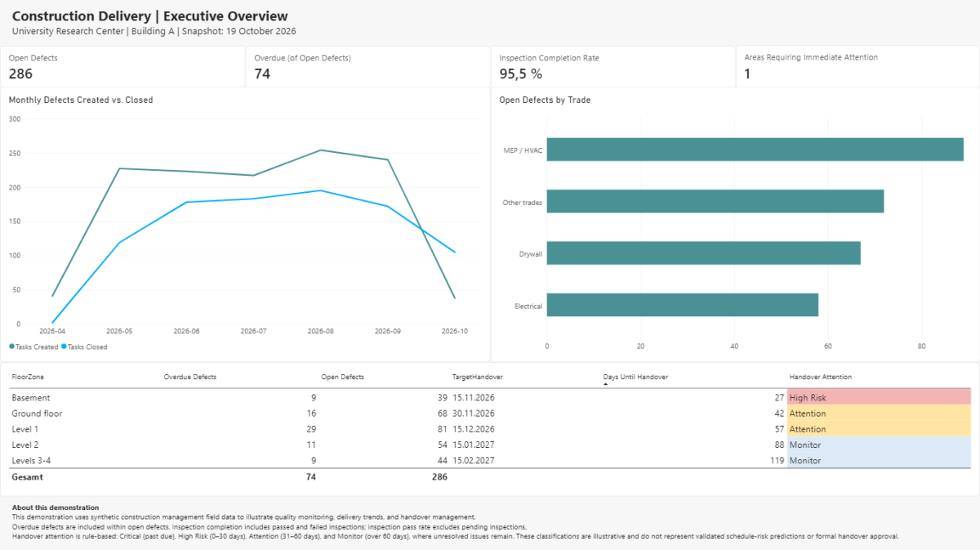Click the handover date 15.02.2027
This screenshot has height=550, width=980.
(x=474, y=461)
